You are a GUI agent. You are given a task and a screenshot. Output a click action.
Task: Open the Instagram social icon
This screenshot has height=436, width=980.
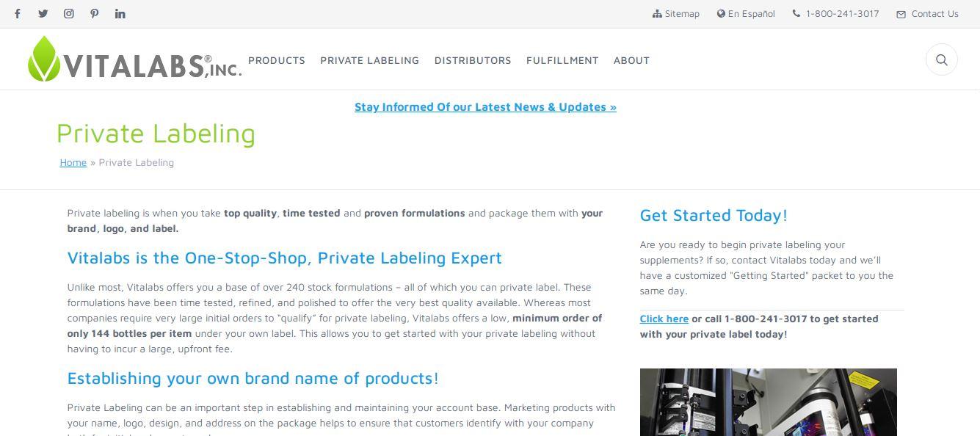(x=69, y=13)
